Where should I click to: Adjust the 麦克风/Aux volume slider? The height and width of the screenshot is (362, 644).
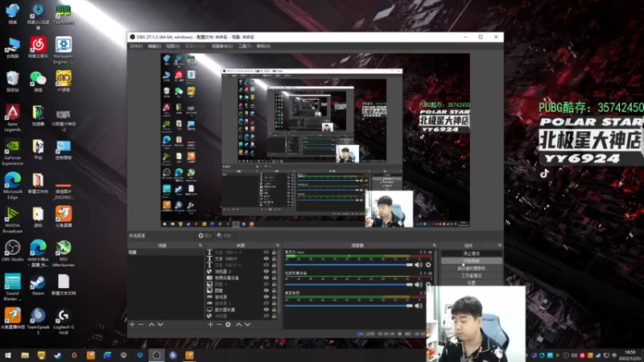[349, 265]
